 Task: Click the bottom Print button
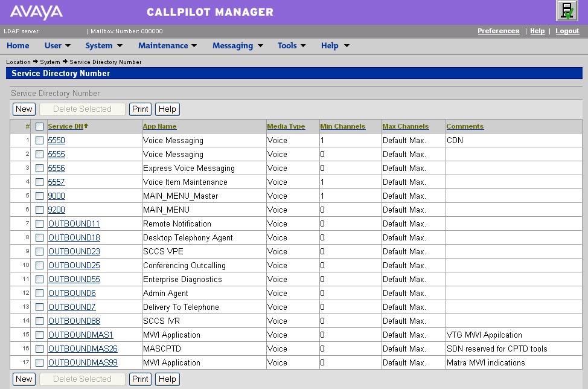coord(140,379)
